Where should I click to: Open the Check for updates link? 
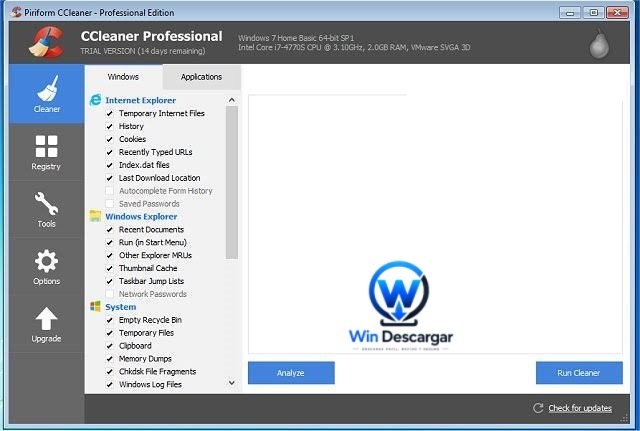pyautogui.click(x=580, y=408)
